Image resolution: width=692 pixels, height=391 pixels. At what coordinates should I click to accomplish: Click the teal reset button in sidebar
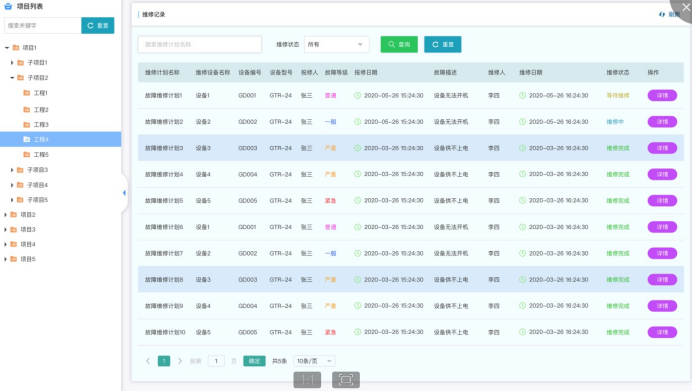(98, 26)
